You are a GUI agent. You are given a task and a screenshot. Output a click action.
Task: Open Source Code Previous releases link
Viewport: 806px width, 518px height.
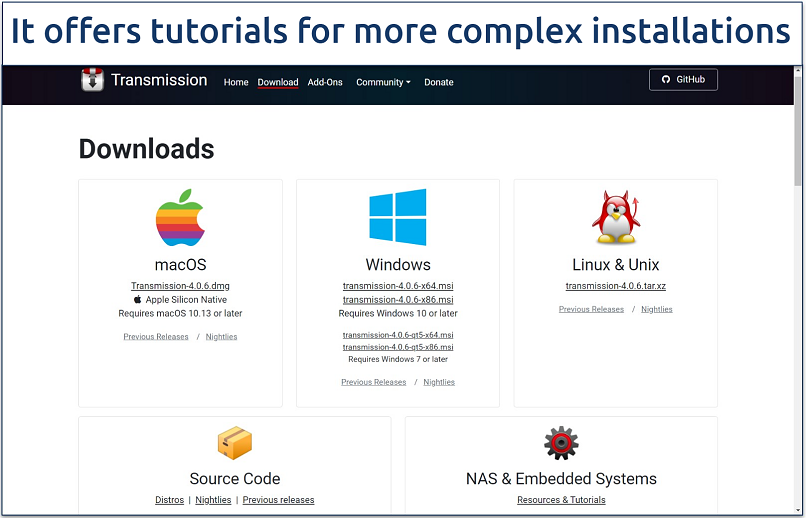click(x=279, y=500)
